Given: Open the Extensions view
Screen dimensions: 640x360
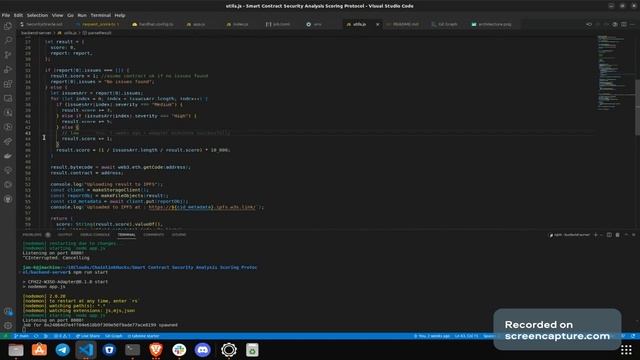Looking at the screenshot, I should tap(8, 84).
